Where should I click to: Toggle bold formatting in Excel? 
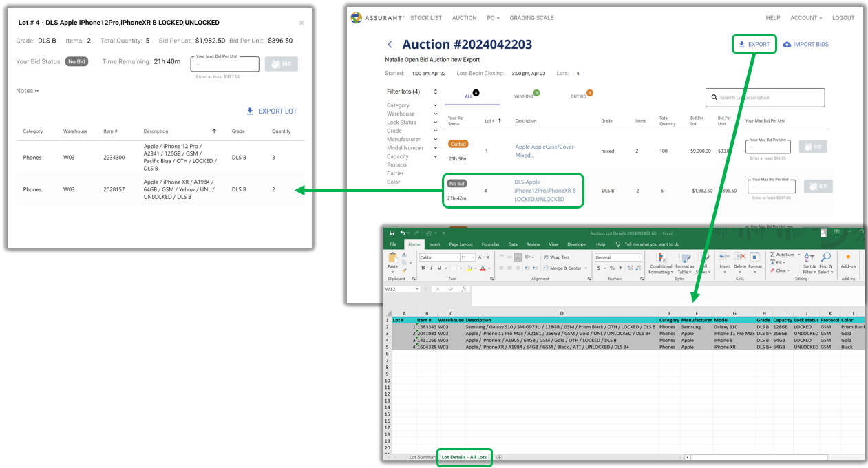coord(423,267)
